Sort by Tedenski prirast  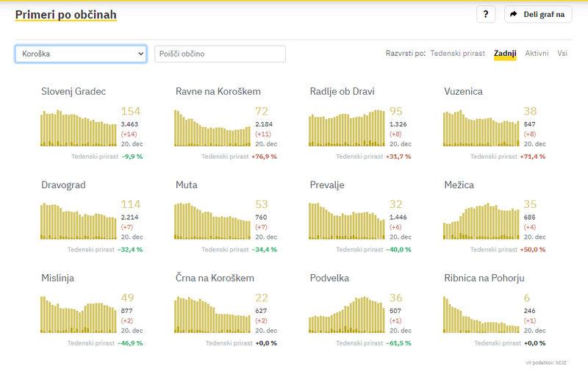pos(457,54)
